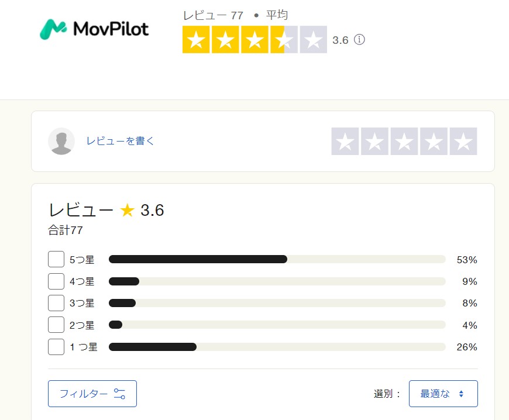Click the レビュー 77 count text
The width and height of the screenshot is (509, 420).
tap(213, 15)
